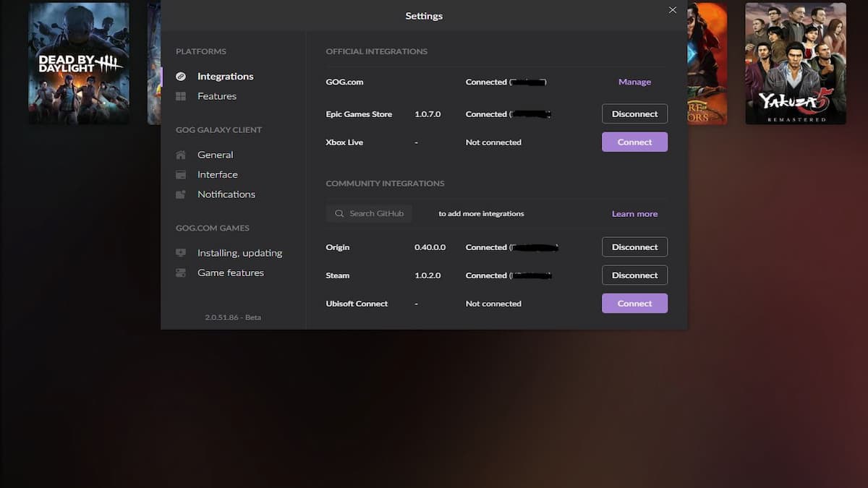The image size is (868, 488).
Task: Click the magnifier icon in GitHub search
Action: point(339,214)
